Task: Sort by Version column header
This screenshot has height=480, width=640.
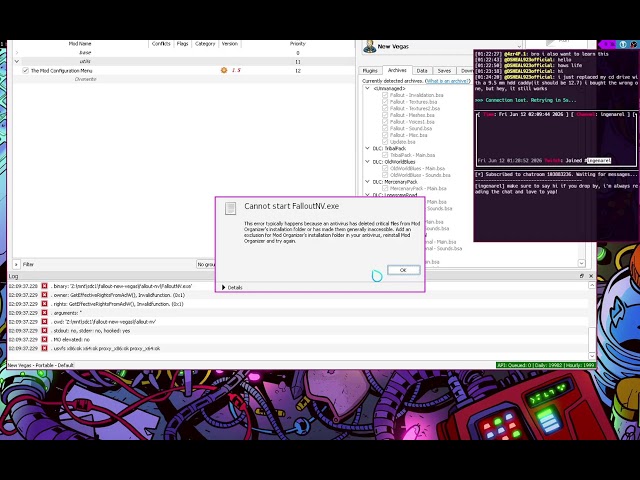Action: pyautogui.click(x=230, y=44)
